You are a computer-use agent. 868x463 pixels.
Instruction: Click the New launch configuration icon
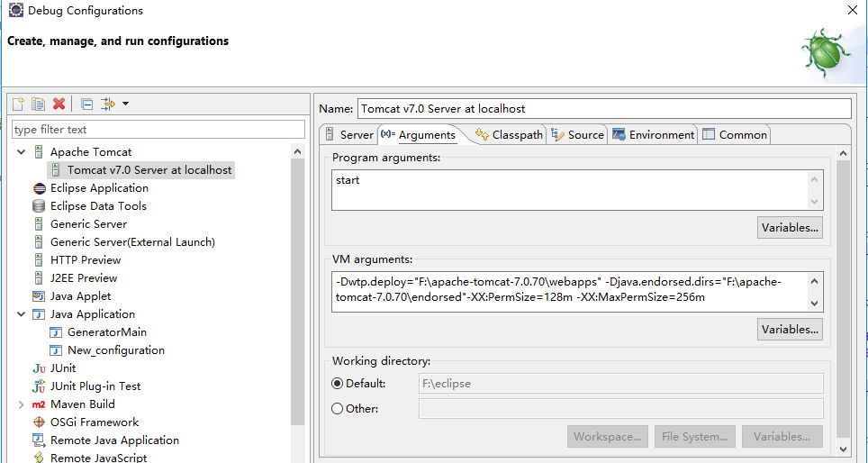click(x=18, y=104)
